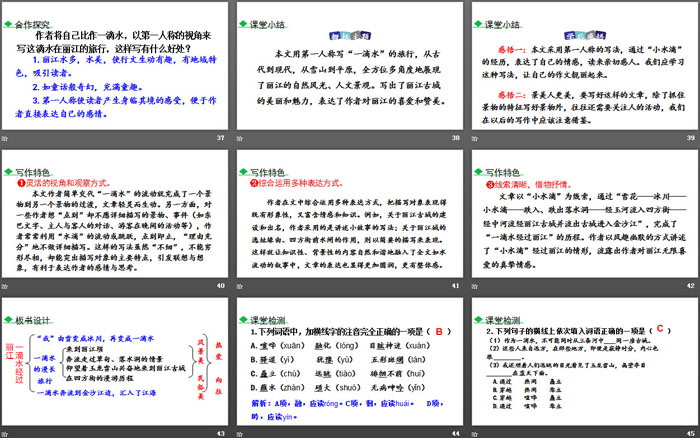The width and height of the screenshot is (700, 438).
Task: Click red vertical 丽江 一滴水经过 text on slide 43
Action: pyautogui.click(x=14, y=363)
